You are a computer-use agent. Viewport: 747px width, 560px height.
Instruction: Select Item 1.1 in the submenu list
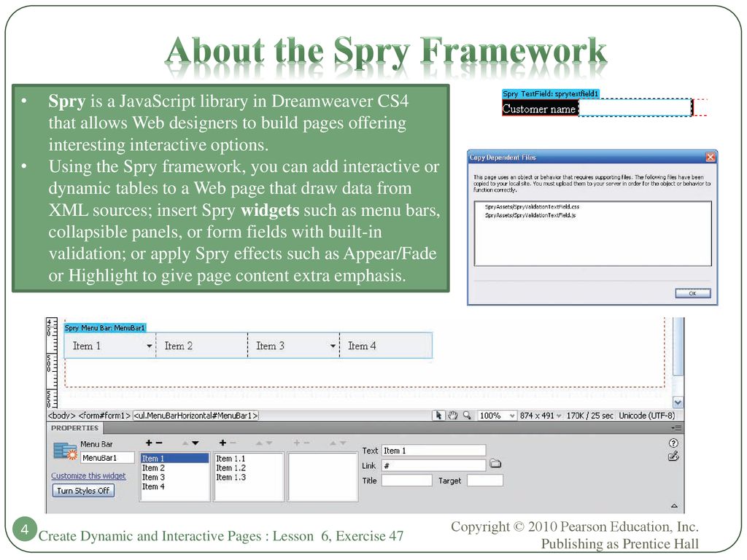click(x=231, y=459)
